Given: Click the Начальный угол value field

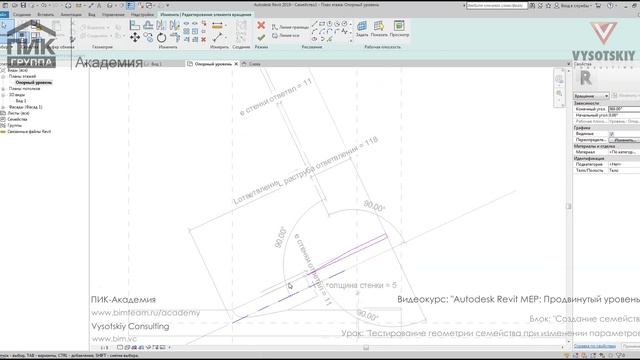Looking at the screenshot, I should (624, 116).
